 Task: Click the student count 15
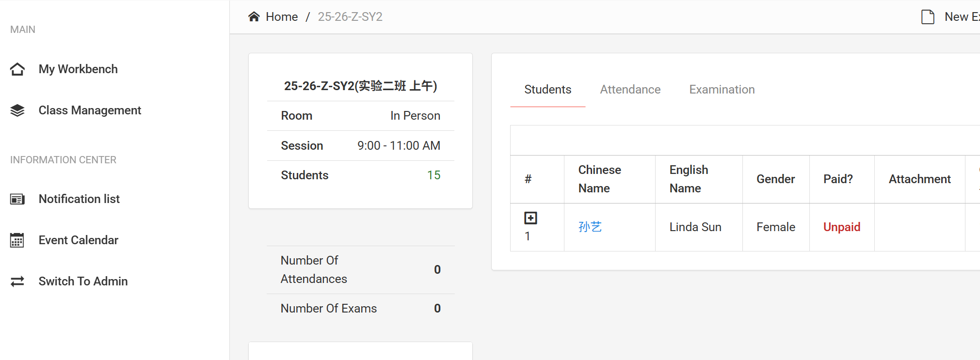pyautogui.click(x=434, y=175)
